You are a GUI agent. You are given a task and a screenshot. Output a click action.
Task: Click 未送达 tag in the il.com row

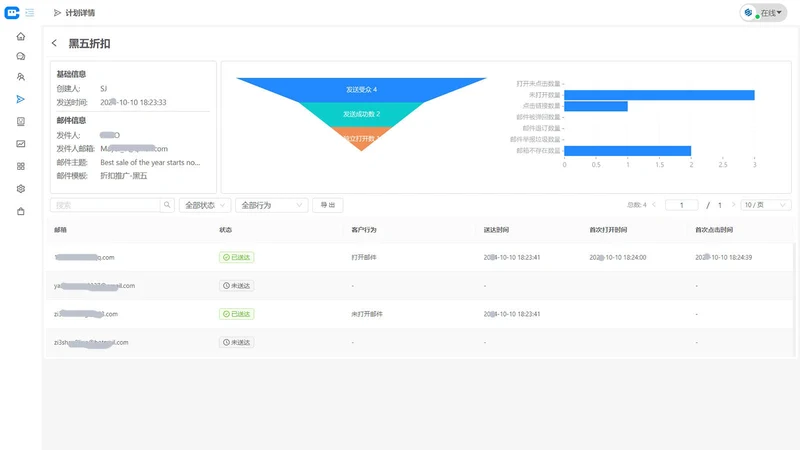coord(237,286)
